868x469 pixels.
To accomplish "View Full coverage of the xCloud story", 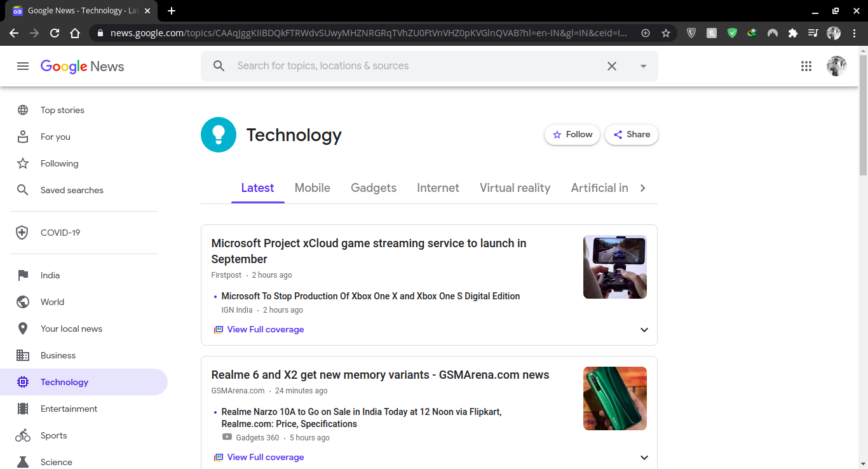I will [259, 330].
